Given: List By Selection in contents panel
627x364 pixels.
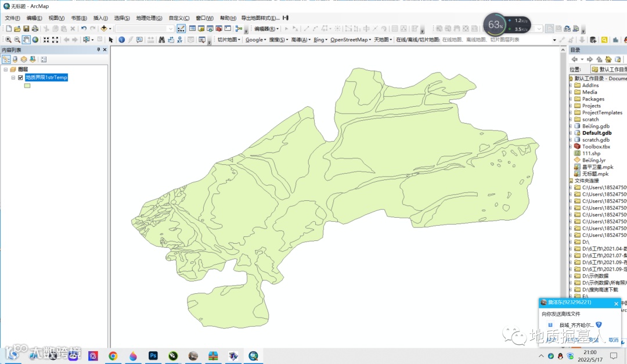Looking at the screenshot, I should [x=33, y=59].
